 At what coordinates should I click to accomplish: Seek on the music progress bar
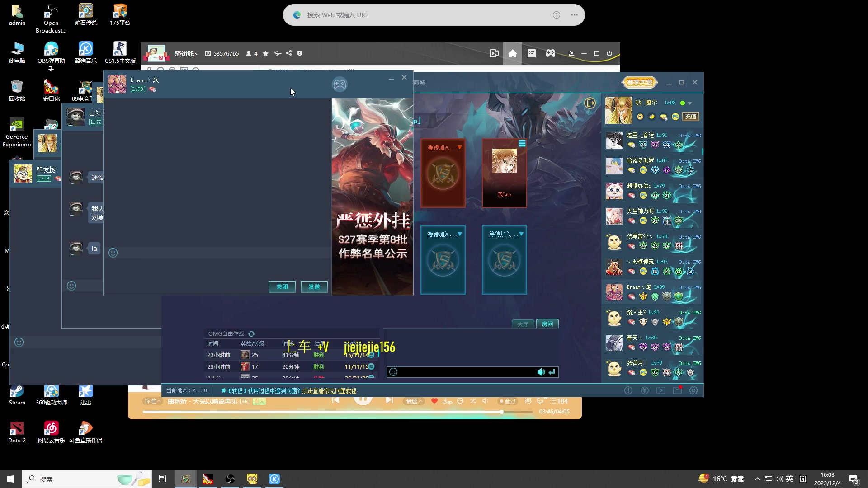337,412
